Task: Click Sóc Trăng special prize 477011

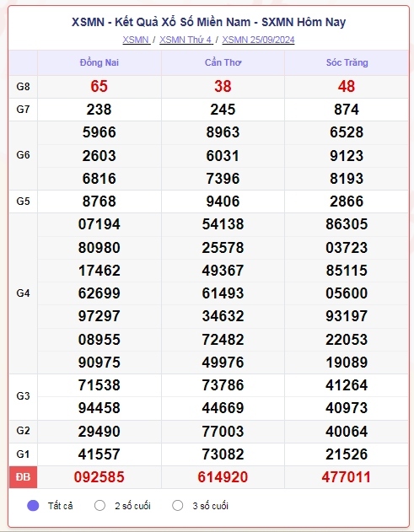Action: point(347,477)
